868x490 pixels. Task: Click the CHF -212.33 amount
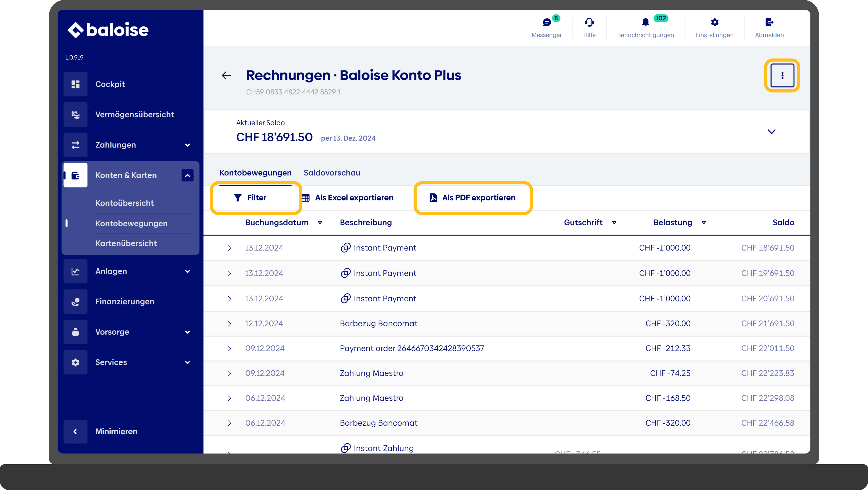668,348
